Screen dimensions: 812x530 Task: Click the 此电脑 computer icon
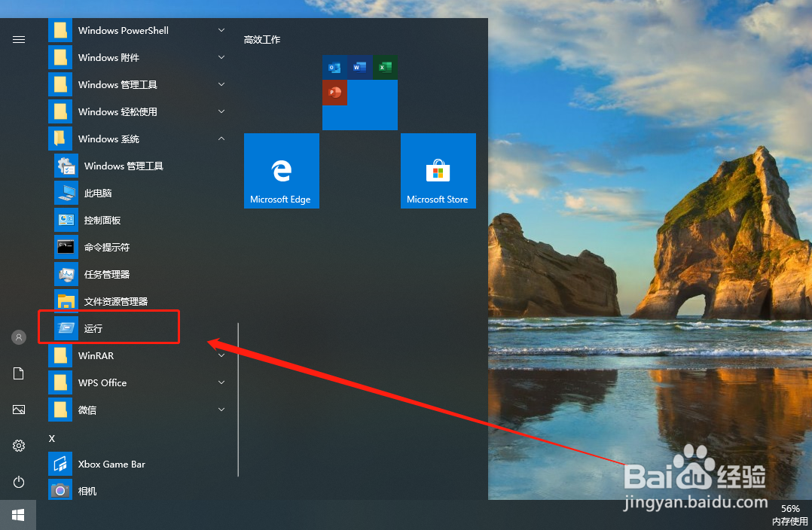click(66, 193)
